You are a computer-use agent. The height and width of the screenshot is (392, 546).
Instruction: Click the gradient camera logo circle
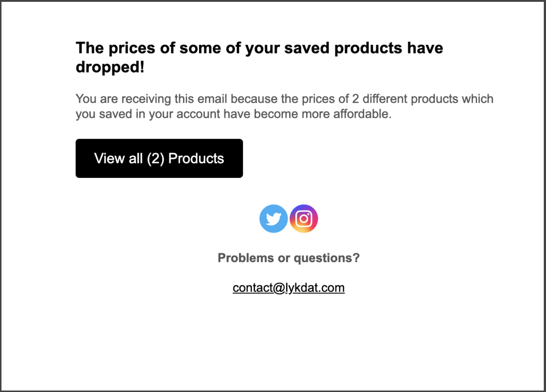point(304,219)
